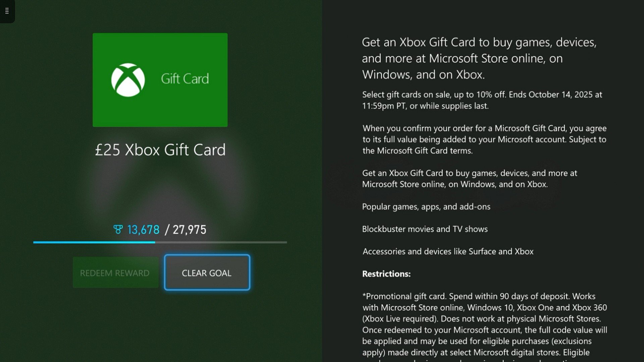Click the 'Accessories and devices like Surface' line

[448, 251]
